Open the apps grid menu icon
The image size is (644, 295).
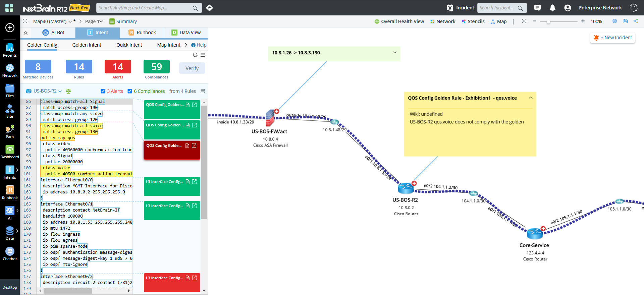tap(9, 8)
